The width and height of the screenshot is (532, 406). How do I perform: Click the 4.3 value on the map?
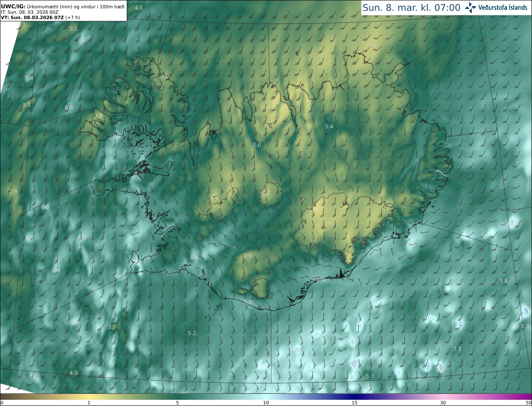tap(74, 373)
